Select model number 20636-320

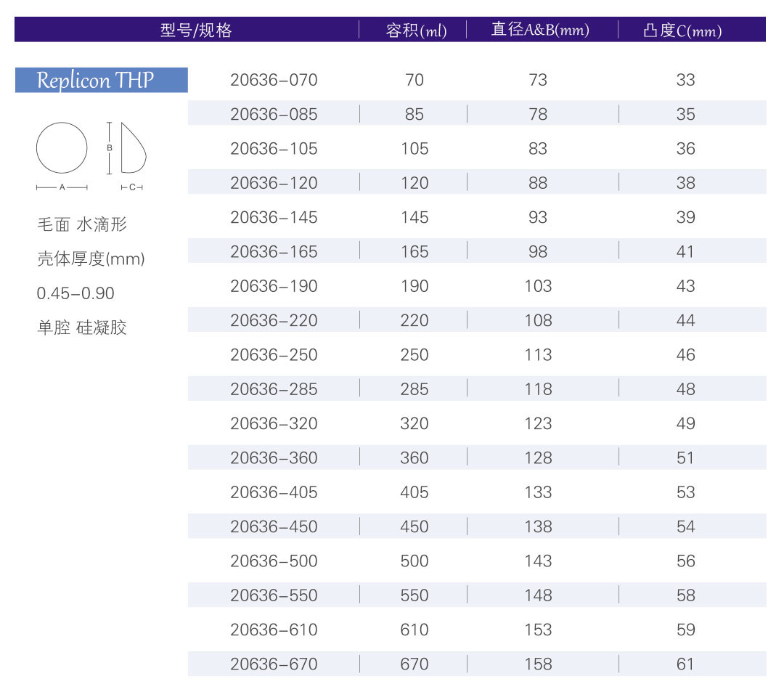[x=274, y=423]
